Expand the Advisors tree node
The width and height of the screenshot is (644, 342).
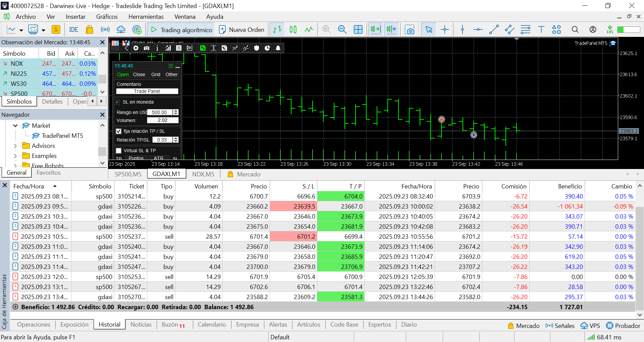click(15, 146)
